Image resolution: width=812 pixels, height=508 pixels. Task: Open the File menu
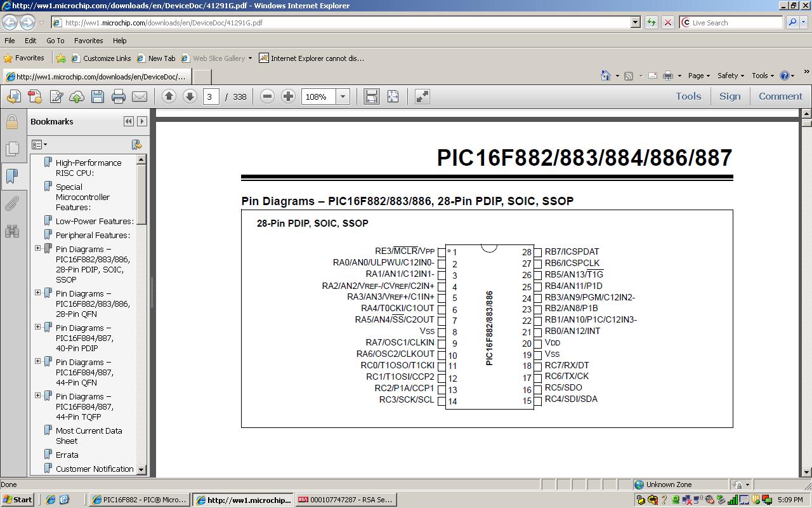click(x=10, y=41)
